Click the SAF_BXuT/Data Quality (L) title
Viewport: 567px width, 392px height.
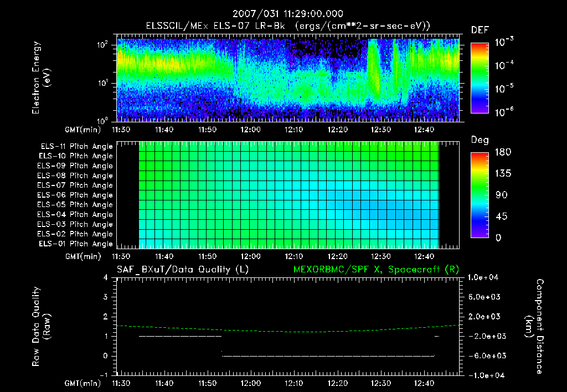183,270
